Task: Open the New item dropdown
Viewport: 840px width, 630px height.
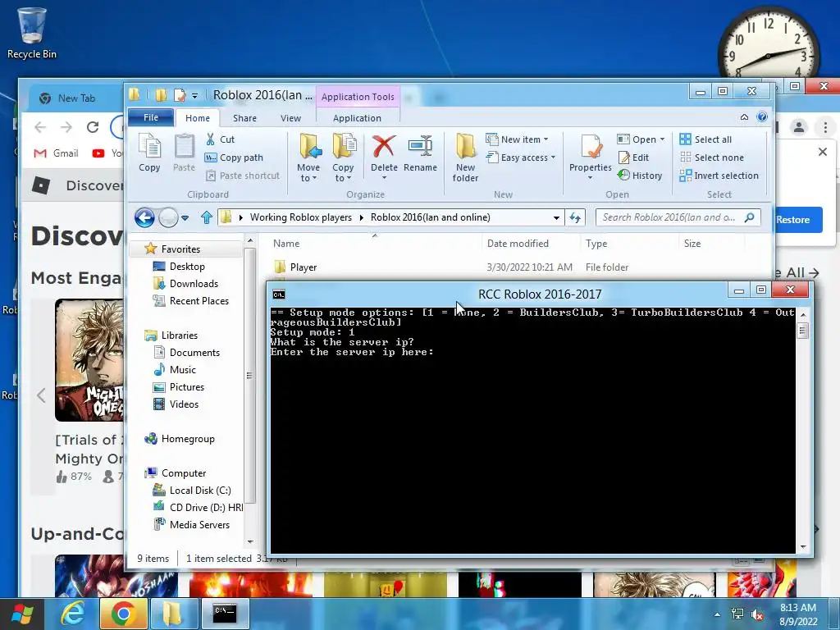Action: [x=517, y=139]
